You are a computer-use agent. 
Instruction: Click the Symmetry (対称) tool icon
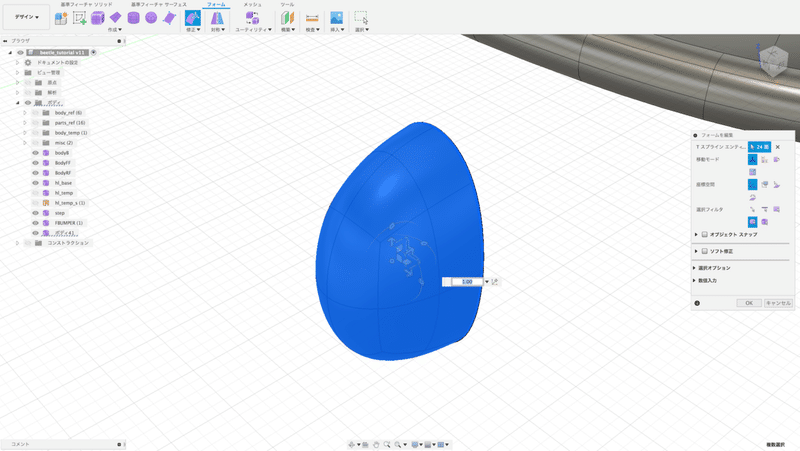[217, 18]
